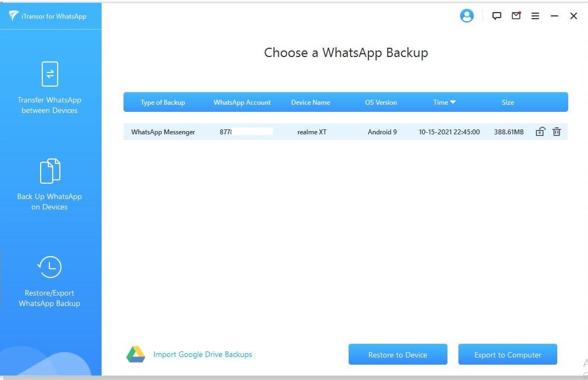
Task: Click the account number starting 877
Action: [x=226, y=132]
